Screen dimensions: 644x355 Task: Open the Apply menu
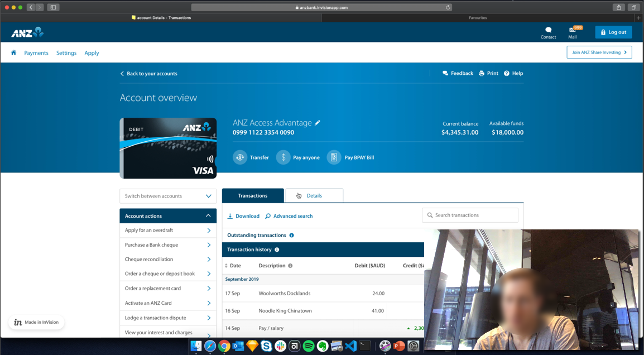coord(92,53)
